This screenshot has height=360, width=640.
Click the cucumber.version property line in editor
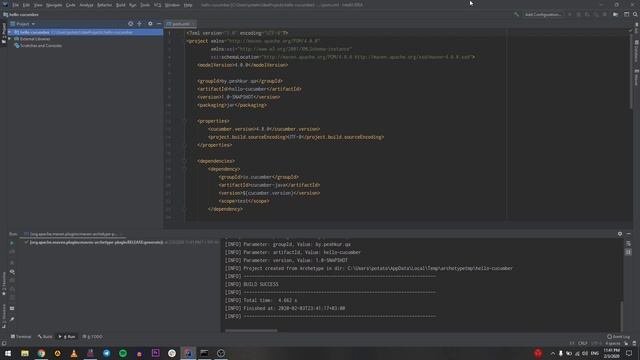(264, 129)
